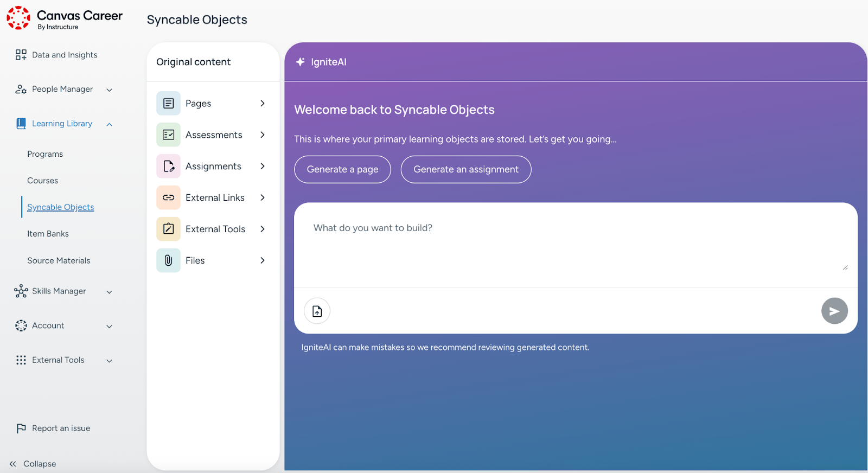
Task: Expand the sidebar External Tools chevron
Action: (109, 361)
